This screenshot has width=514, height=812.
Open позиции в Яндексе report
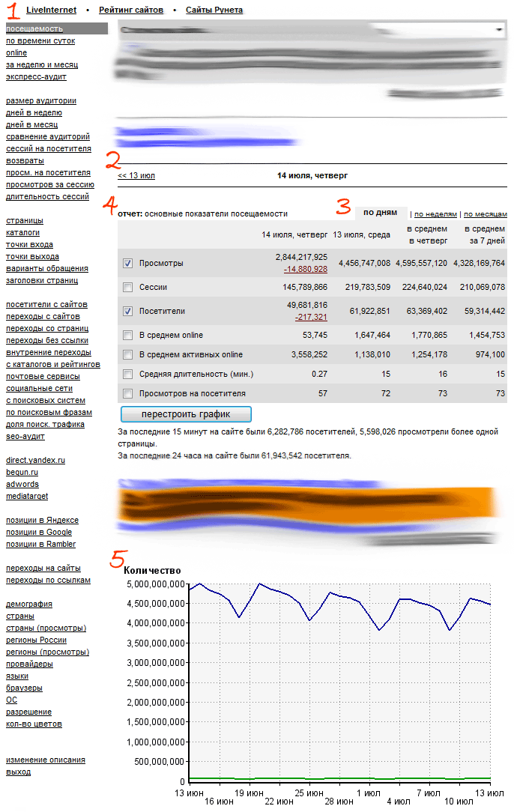click(x=43, y=520)
